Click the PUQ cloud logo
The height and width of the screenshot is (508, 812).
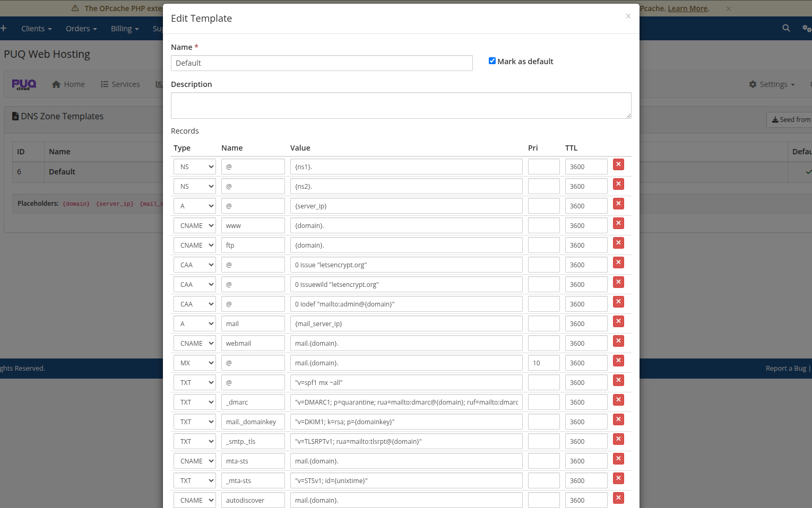[x=24, y=84]
